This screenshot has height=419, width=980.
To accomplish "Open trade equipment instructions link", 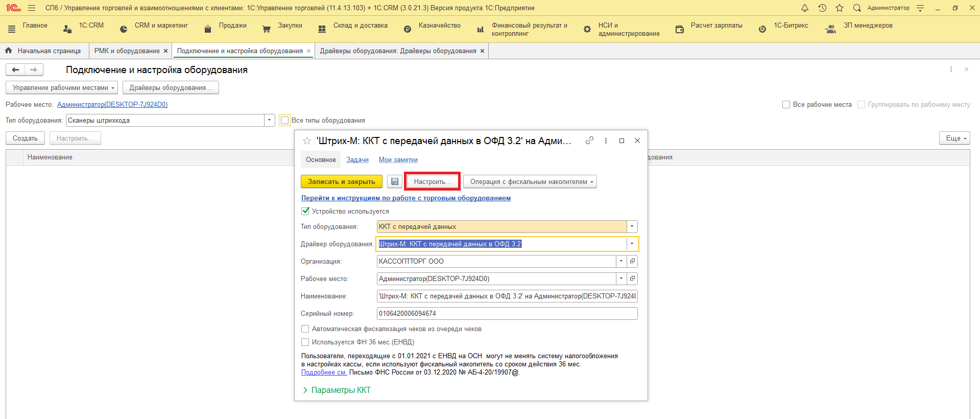I will (x=405, y=198).
